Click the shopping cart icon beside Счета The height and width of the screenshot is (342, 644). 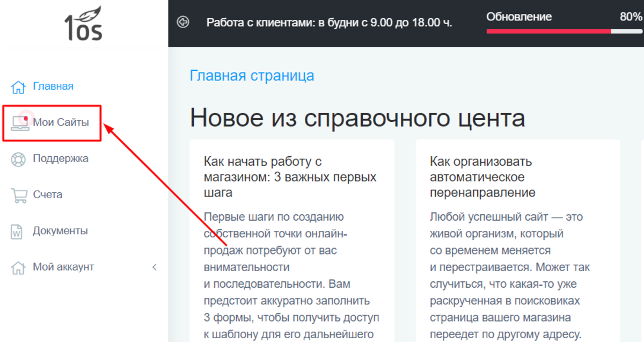(19, 195)
